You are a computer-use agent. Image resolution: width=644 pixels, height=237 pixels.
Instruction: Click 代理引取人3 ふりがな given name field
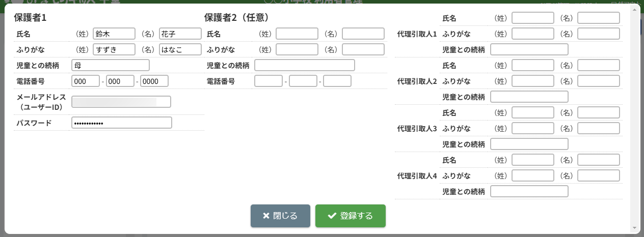599,128
